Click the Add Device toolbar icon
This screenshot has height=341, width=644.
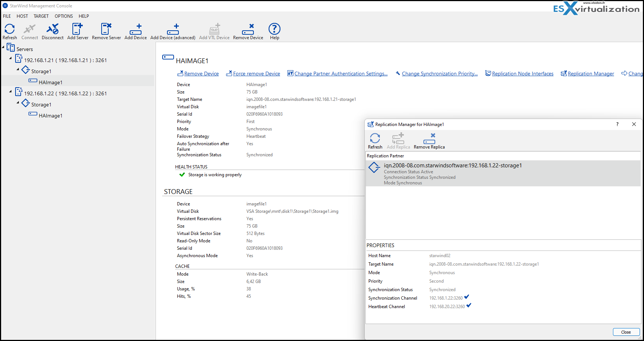[x=136, y=29]
